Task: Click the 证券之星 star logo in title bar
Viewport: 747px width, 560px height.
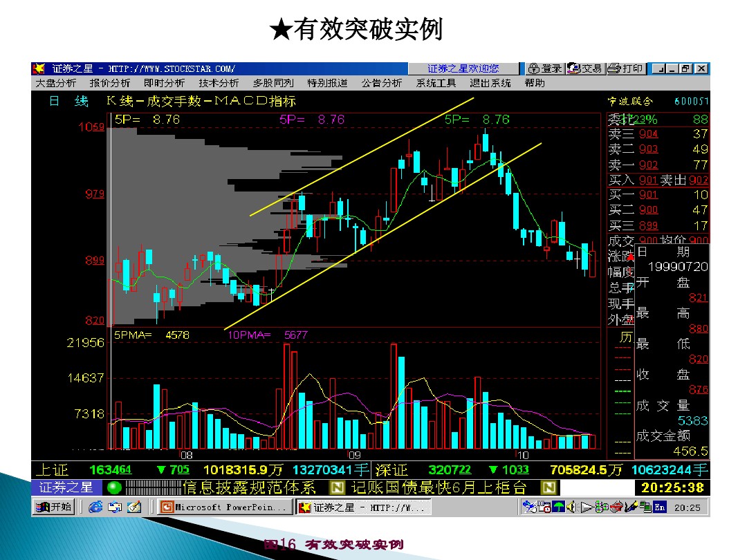Action: 38,68
